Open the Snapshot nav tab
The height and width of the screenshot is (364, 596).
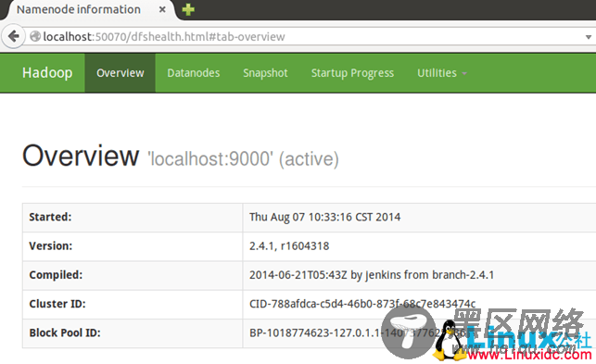coord(265,73)
